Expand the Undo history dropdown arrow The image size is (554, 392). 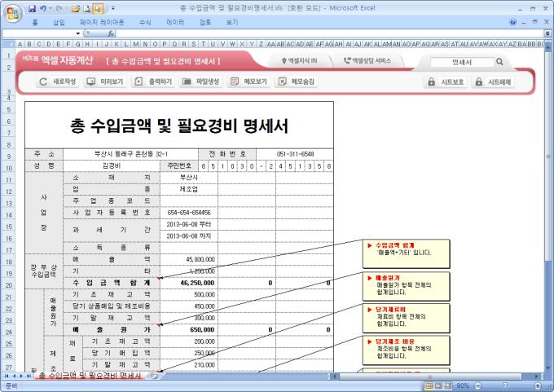pos(51,7)
